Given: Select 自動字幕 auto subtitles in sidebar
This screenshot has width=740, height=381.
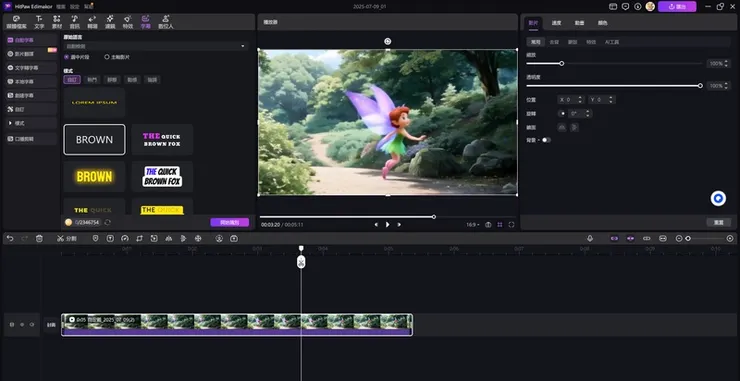Looking at the screenshot, I should (x=31, y=40).
